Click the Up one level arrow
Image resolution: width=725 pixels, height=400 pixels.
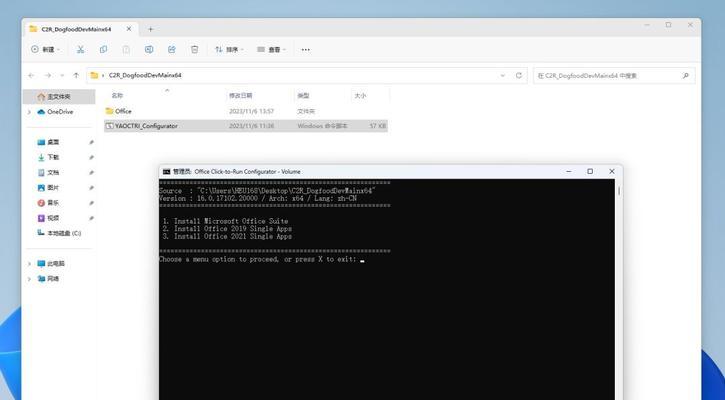coord(76,75)
